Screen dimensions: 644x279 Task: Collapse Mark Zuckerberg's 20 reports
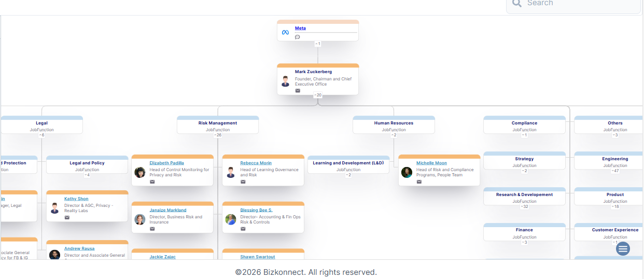[318, 95]
